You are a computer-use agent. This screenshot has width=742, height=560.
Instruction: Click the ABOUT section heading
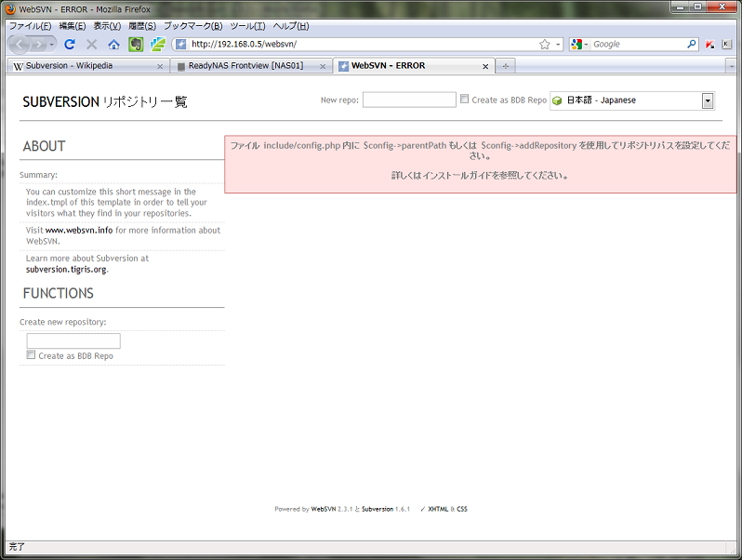click(x=44, y=146)
